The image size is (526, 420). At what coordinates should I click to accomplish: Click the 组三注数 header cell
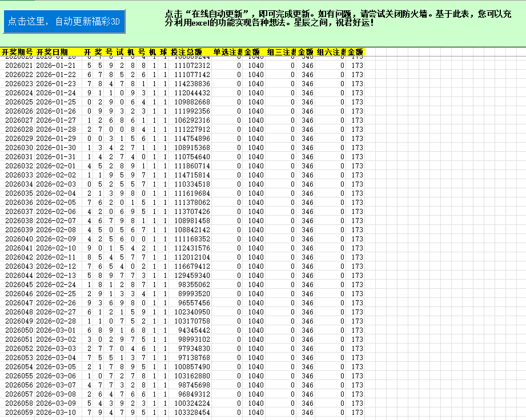(281, 52)
